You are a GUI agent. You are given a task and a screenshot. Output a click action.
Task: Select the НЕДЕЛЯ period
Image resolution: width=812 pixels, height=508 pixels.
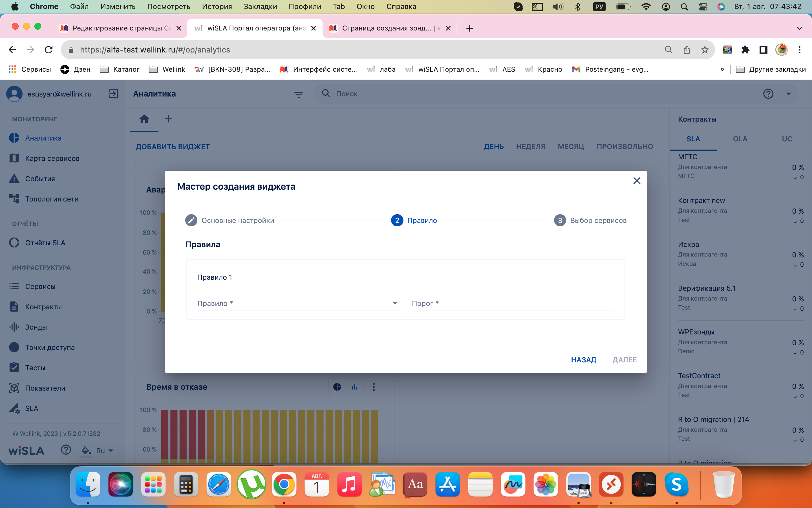(x=531, y=146)
